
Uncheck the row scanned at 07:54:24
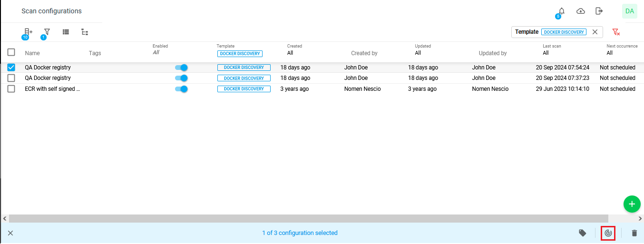pos(11,68)
